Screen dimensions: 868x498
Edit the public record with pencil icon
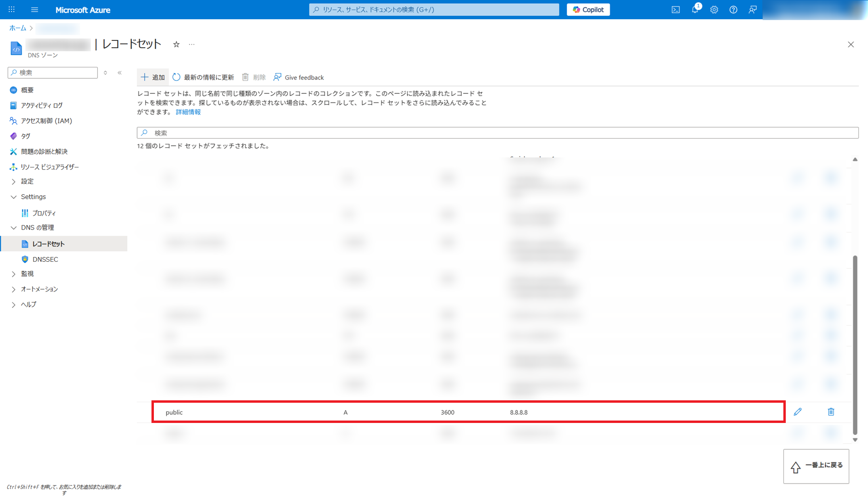pyautogui.click(x=798, y=412)
